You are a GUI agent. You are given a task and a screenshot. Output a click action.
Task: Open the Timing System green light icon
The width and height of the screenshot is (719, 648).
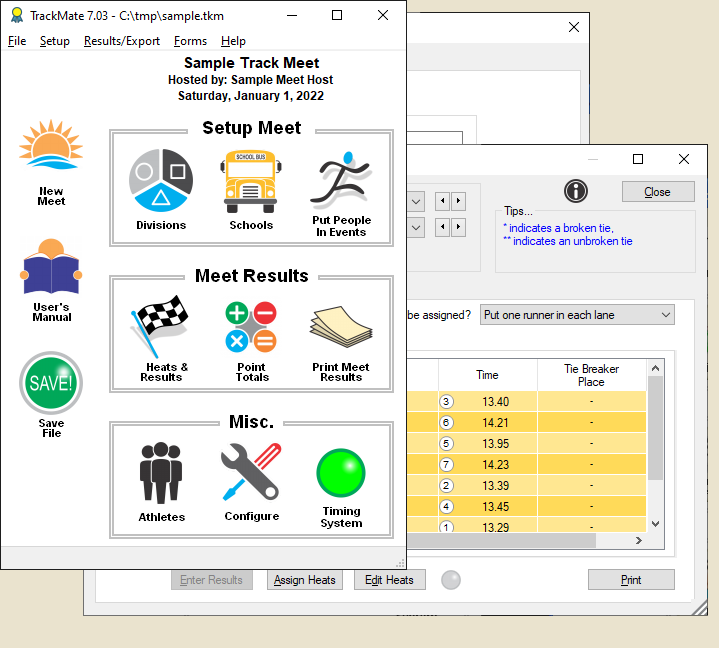(x=341, y=473)
